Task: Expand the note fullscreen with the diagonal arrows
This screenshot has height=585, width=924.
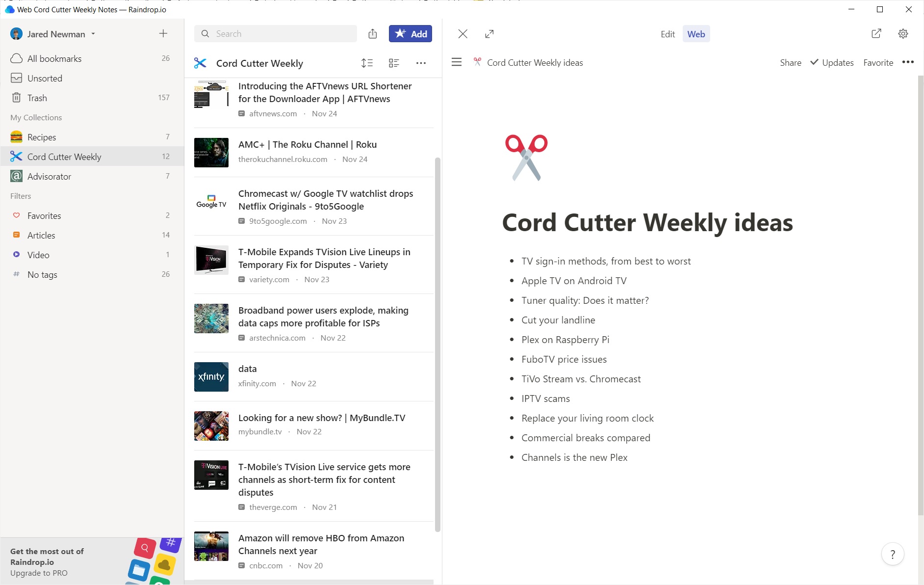Action: click(x=489, y=33)
